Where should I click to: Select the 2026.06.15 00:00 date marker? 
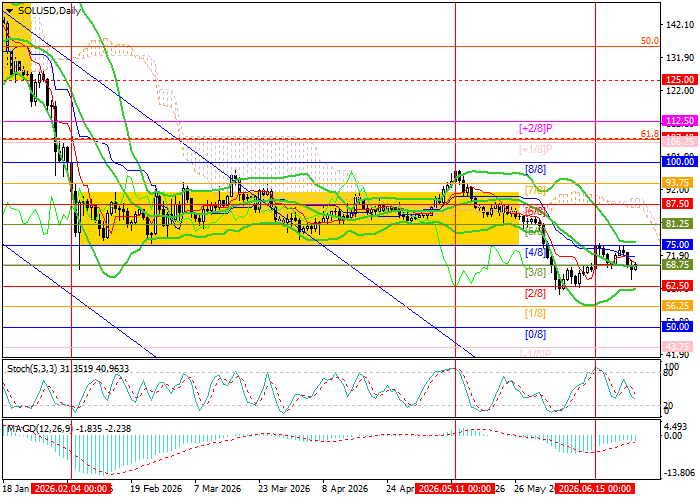point(596,489)
